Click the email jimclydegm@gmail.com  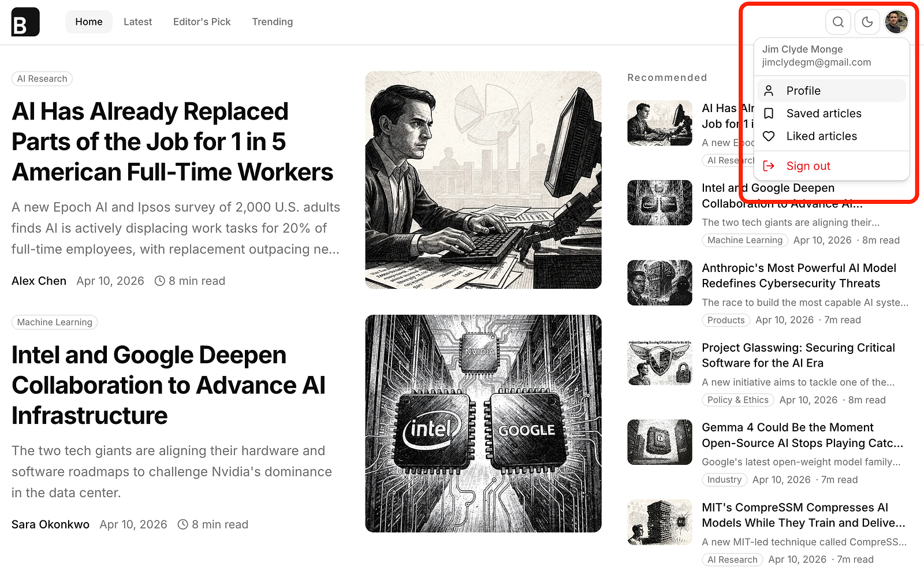[x=817, y=62]
